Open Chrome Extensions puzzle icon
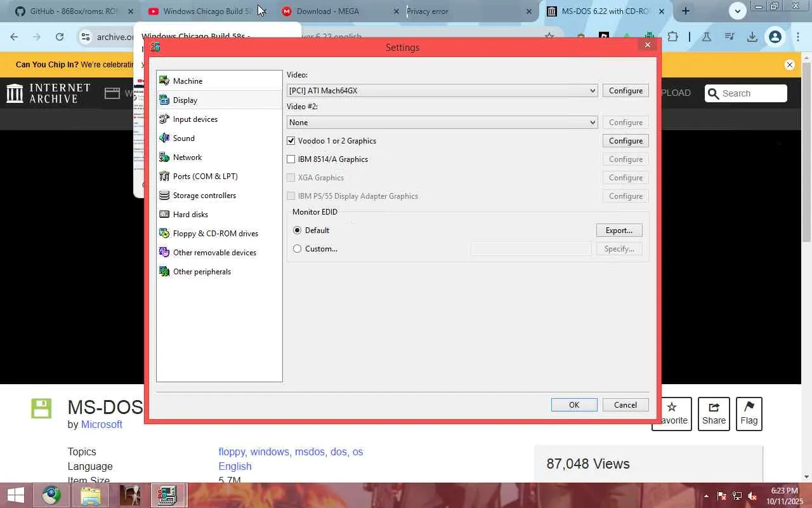The height and width of the screenshot is (508, 812). tap(673, 37)
